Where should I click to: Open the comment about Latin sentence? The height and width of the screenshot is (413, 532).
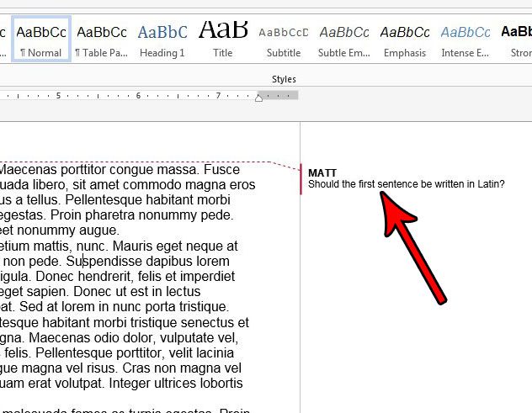406,184
